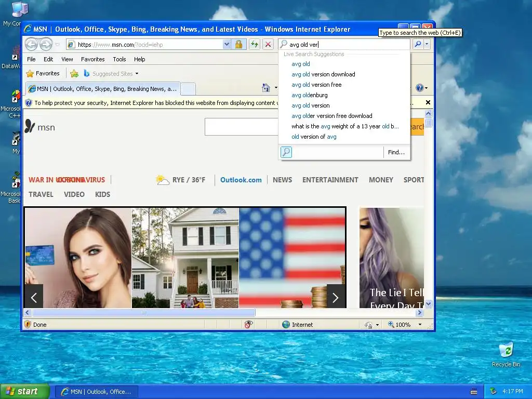532x399 pixels.
Task: Click the horizontal scrollbar right arrow
Action: point(420,312)
